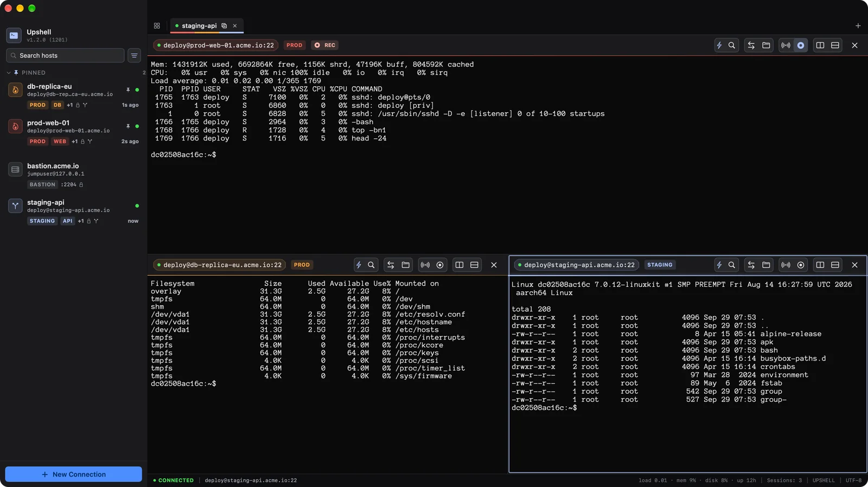Open quick commands in the staging-api pane
Viewport: 868px width, 487px height.
[x=719, y=265]
